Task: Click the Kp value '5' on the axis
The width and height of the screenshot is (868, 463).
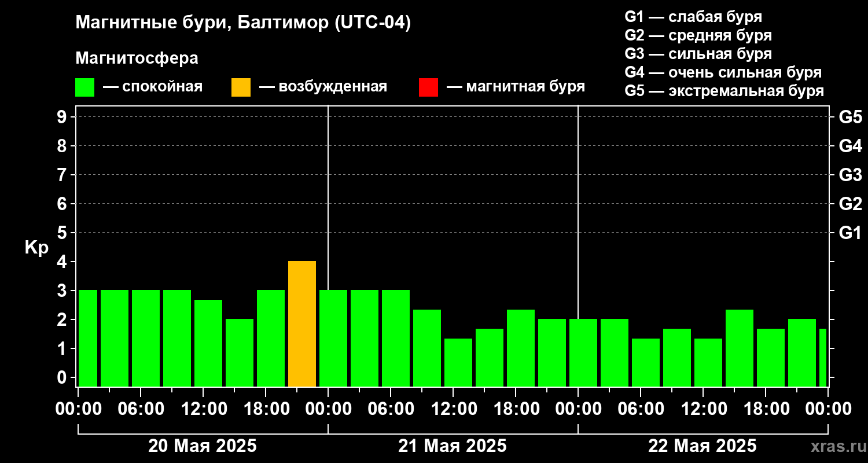Action: tap(63, 233)
